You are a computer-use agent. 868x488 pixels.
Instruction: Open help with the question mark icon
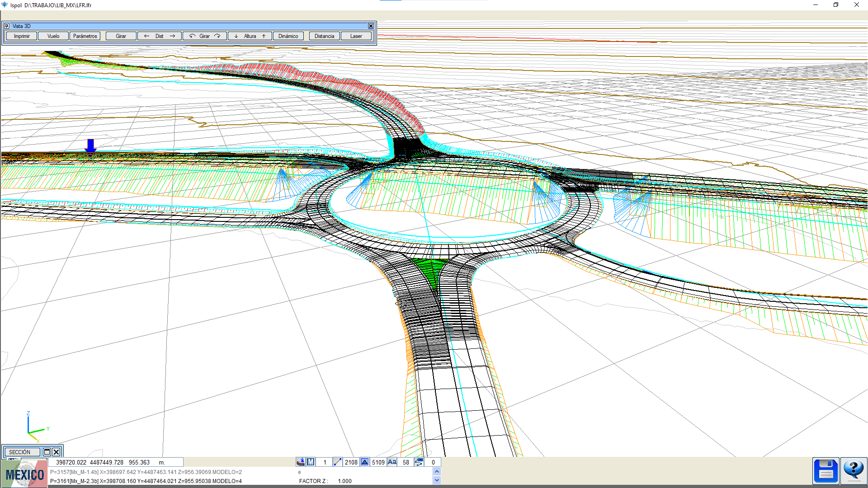854,471
